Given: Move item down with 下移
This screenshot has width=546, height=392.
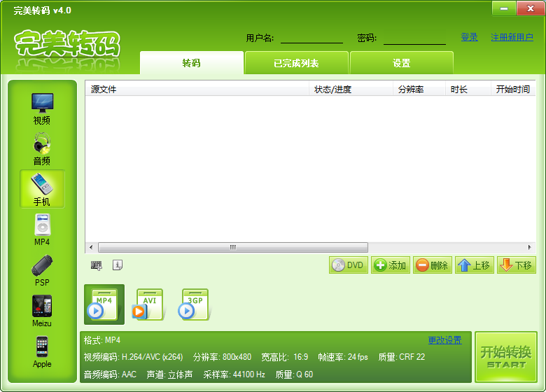Looking at the screenshot, I should pyautogui.click(x=517, y=265).
